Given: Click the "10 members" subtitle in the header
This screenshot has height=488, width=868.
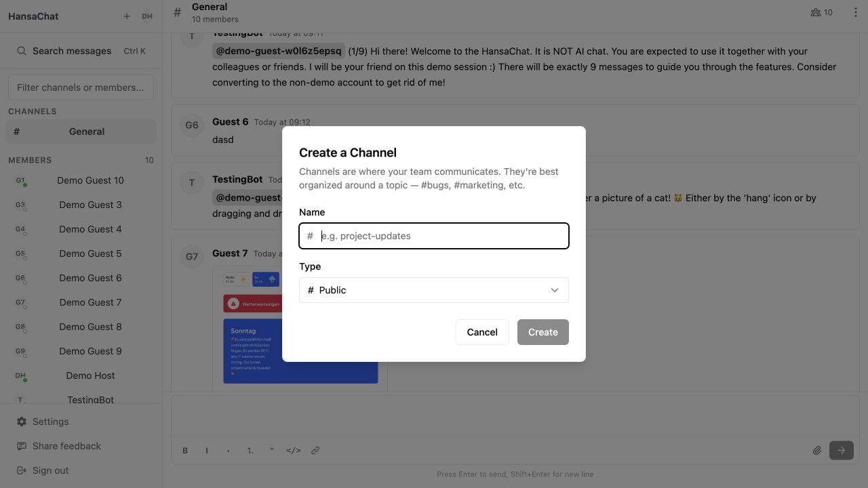Looking at the screenshot, I should click(x=215, y=19).
